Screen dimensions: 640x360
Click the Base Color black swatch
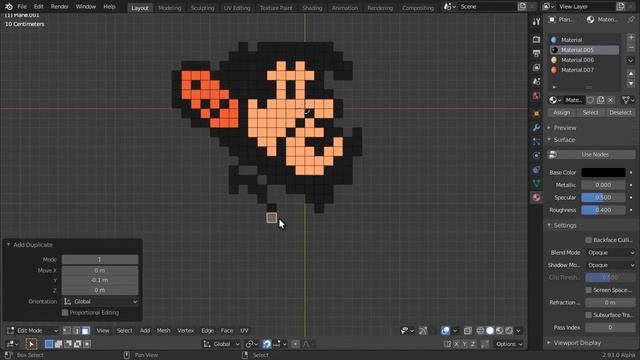coord(603,172)
